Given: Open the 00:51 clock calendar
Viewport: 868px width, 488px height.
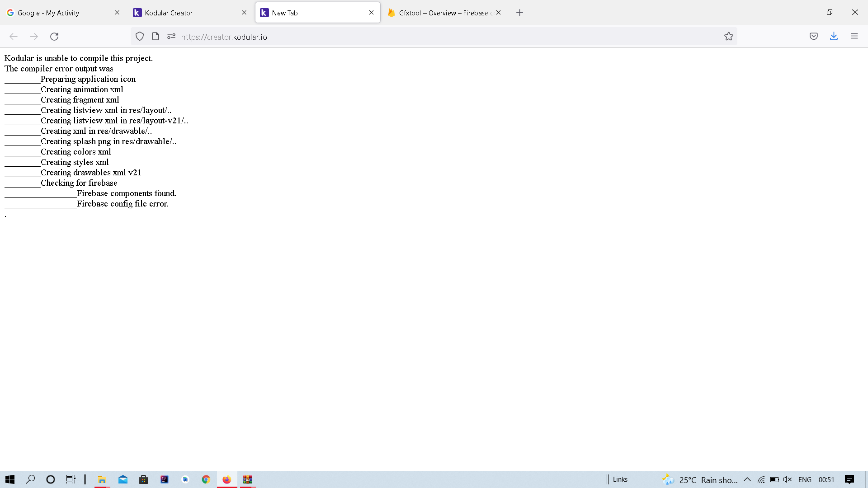Looking at the screenshot, I should point(826,480).
